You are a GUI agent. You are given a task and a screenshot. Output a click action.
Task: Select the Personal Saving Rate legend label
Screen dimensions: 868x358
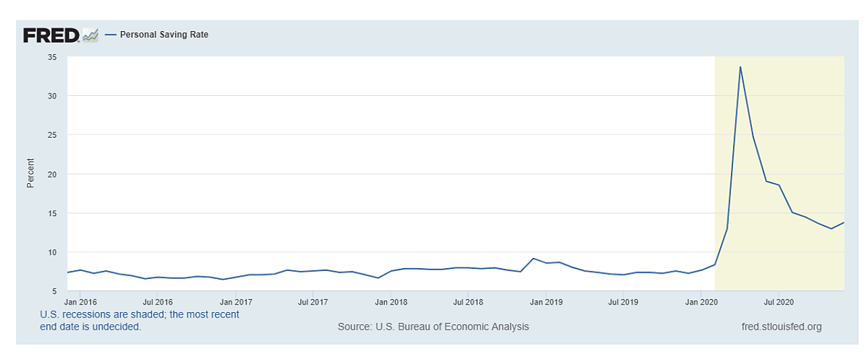click(x=164, y=35)
